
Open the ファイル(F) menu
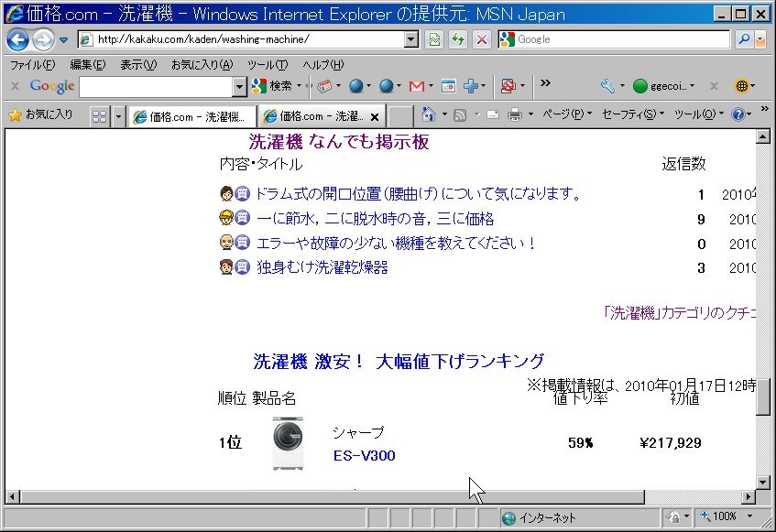(33, 65)
